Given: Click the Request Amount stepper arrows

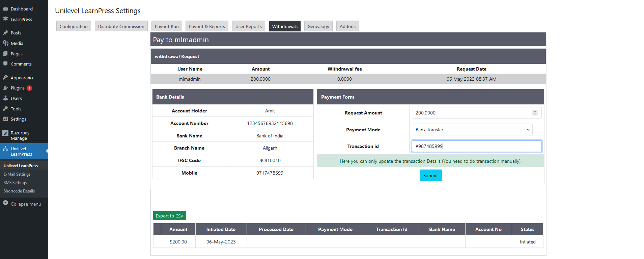Looking at the screenshot, I should coord(535,113).
